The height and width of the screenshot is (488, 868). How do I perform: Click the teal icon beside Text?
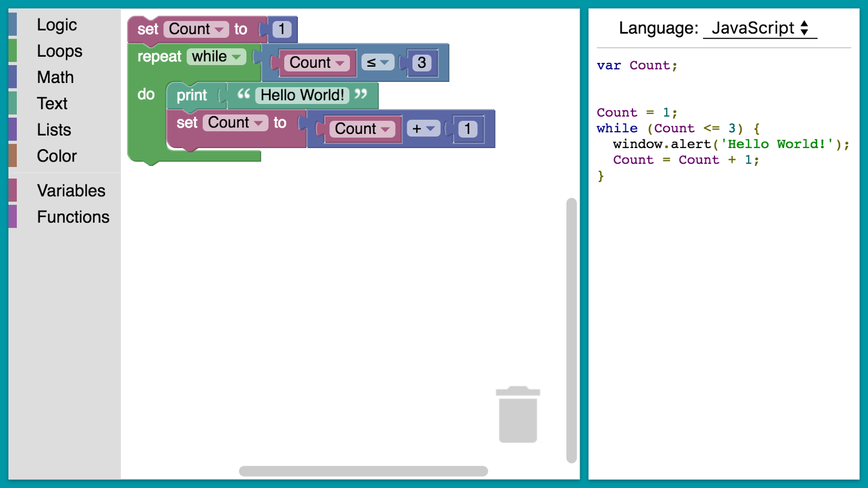pyautogui.click(x=12, y=103)
